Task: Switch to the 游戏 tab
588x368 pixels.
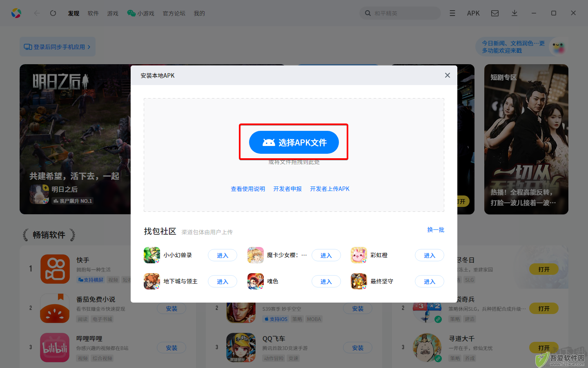Action: (x=113, y=13)
